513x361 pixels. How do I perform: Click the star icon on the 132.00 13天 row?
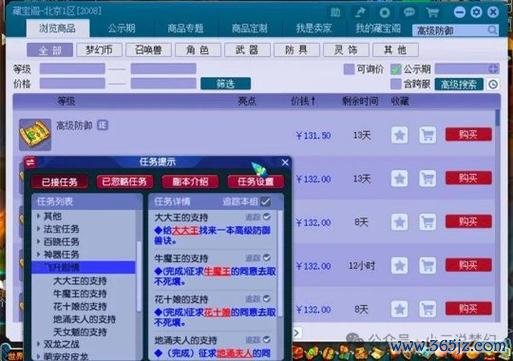(x=400, y=179)
